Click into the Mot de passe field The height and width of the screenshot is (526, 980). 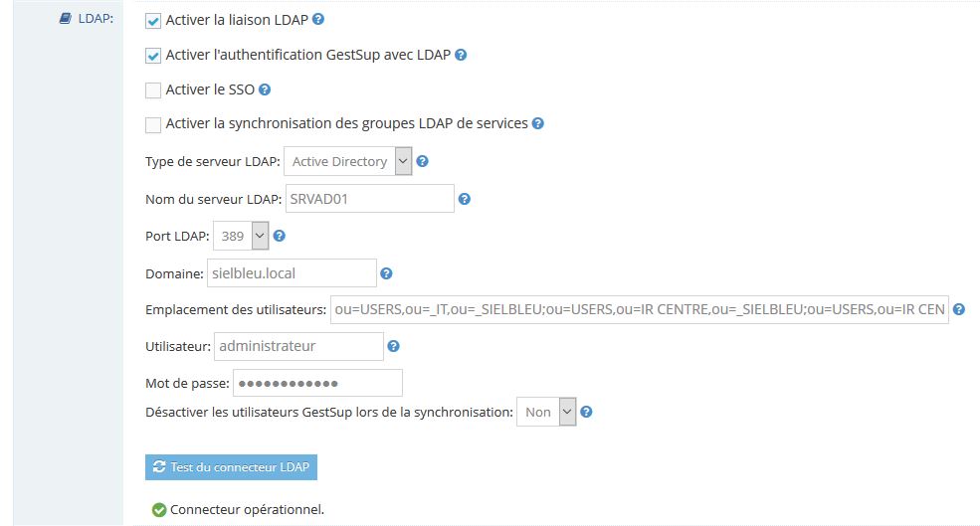[317, 383]
